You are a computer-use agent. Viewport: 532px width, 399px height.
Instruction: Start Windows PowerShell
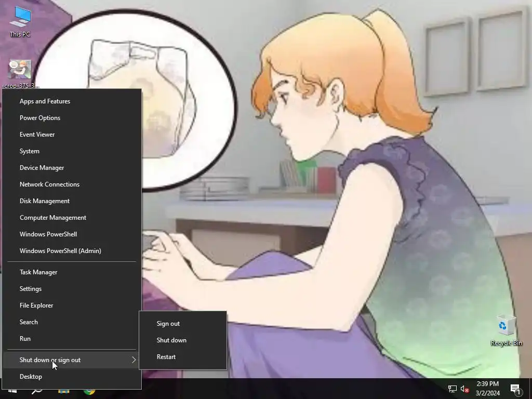tap(72, 234)
